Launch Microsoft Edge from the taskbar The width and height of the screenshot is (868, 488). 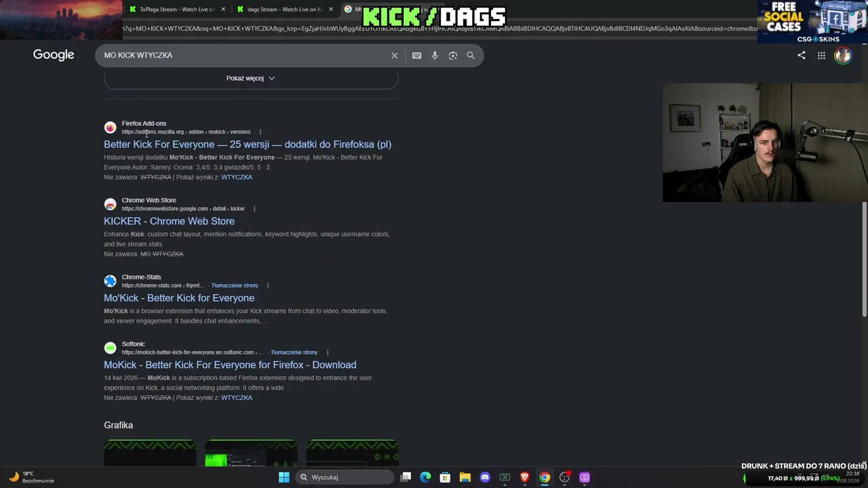[425, 477]
